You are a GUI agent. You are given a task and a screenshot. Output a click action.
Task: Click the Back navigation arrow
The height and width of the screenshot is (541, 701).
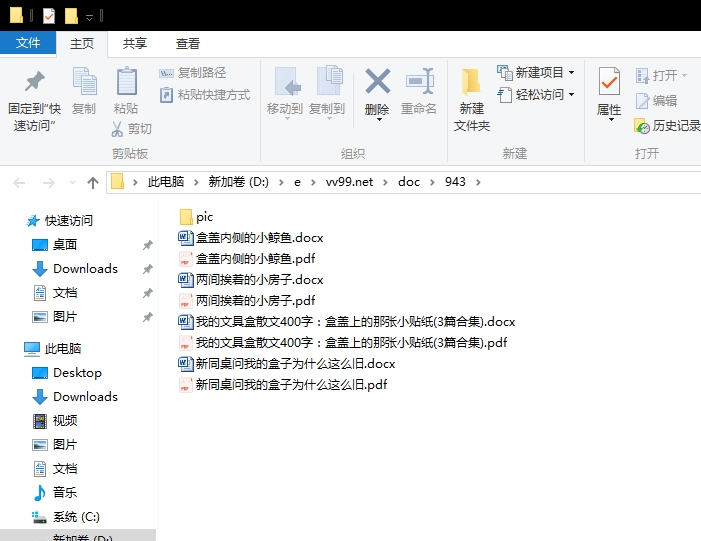point(19,182)
